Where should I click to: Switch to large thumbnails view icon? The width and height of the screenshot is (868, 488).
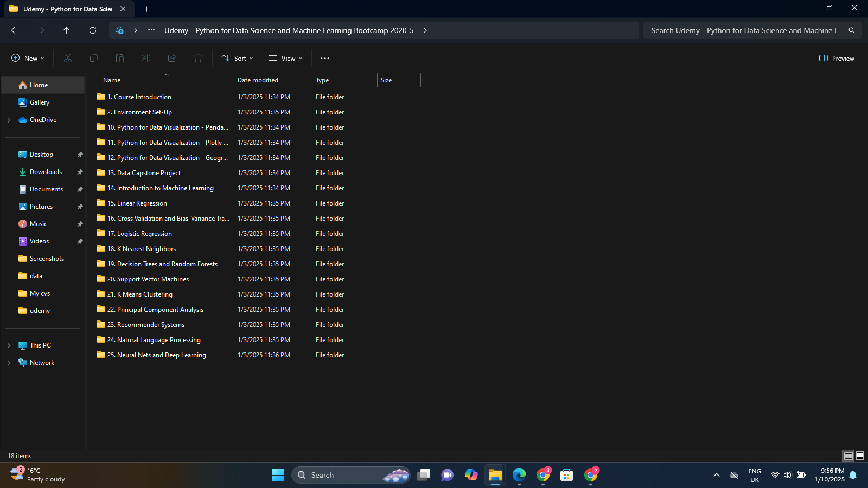860,455
